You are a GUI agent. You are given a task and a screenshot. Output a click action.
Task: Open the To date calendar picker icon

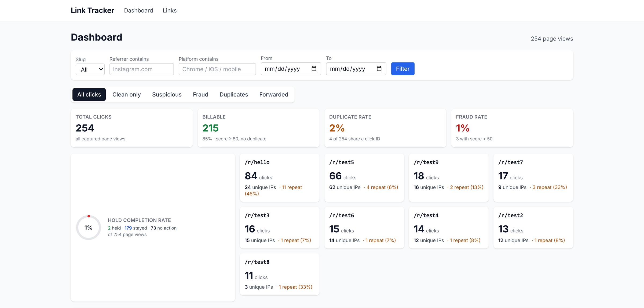point(379,69)
